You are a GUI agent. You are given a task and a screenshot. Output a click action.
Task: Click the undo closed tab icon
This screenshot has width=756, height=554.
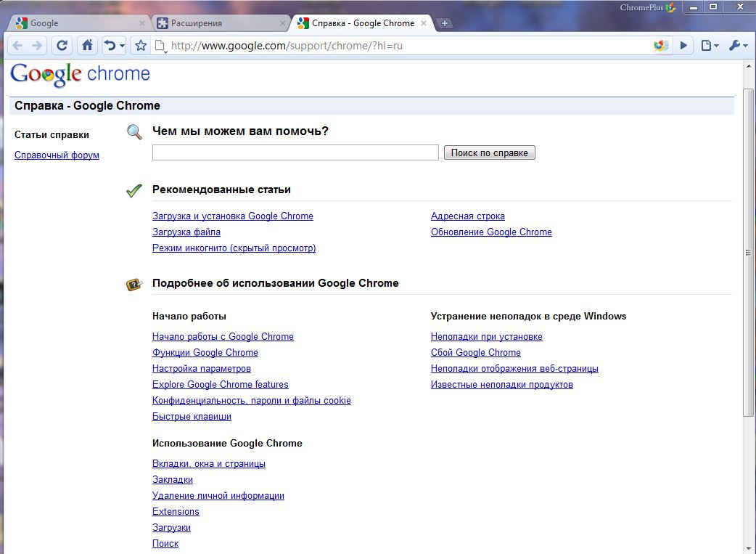coord(110,46)
